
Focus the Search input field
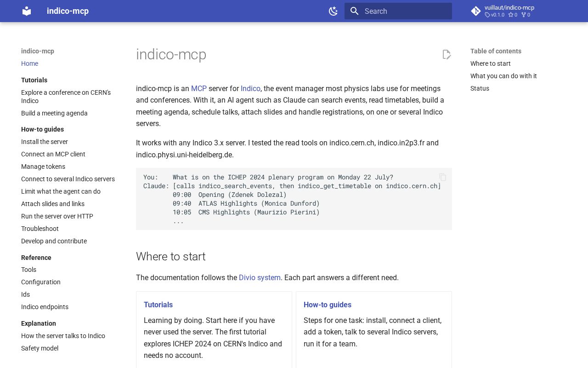click(398, 11)
